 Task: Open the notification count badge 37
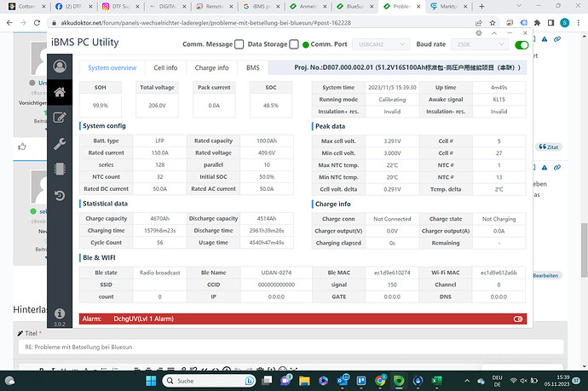pyautogui.click(x=575, y=381)
